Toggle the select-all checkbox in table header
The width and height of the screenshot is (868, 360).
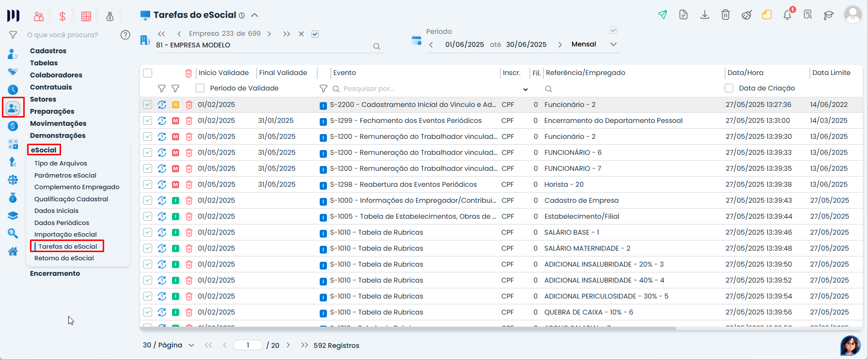(148, 73)
